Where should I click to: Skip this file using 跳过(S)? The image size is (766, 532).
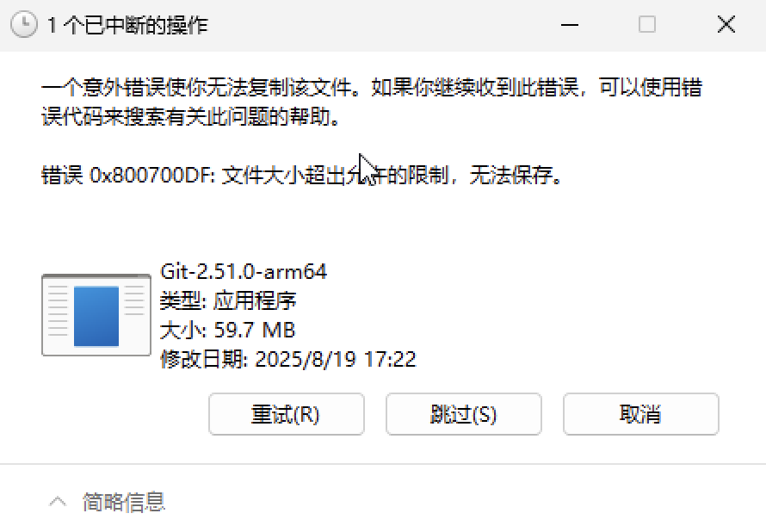(464, 414)
